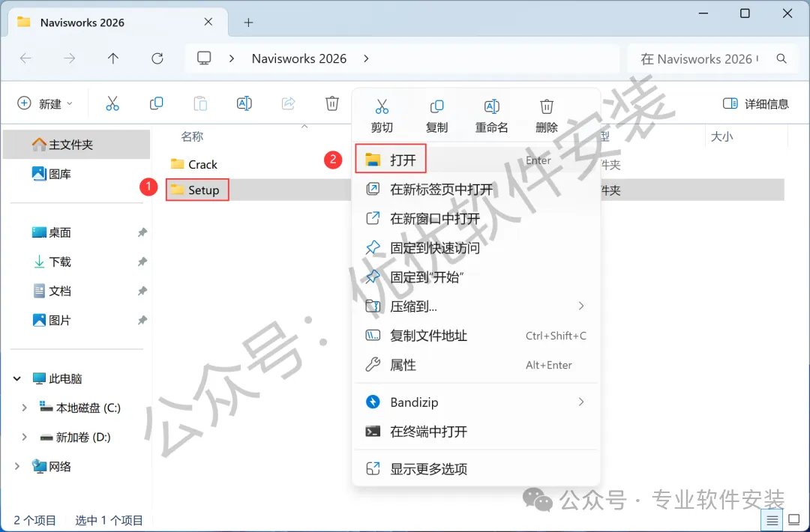The width and height of the screenshot is (810, 532).
Task: Unpin 下载 from quick access
Action: click(x=142, y=262)
